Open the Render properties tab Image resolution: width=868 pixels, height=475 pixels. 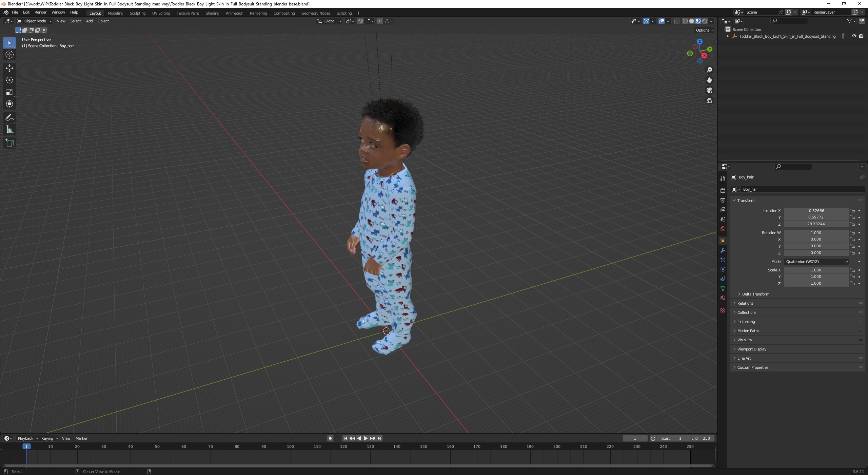[x=723, y=190]
